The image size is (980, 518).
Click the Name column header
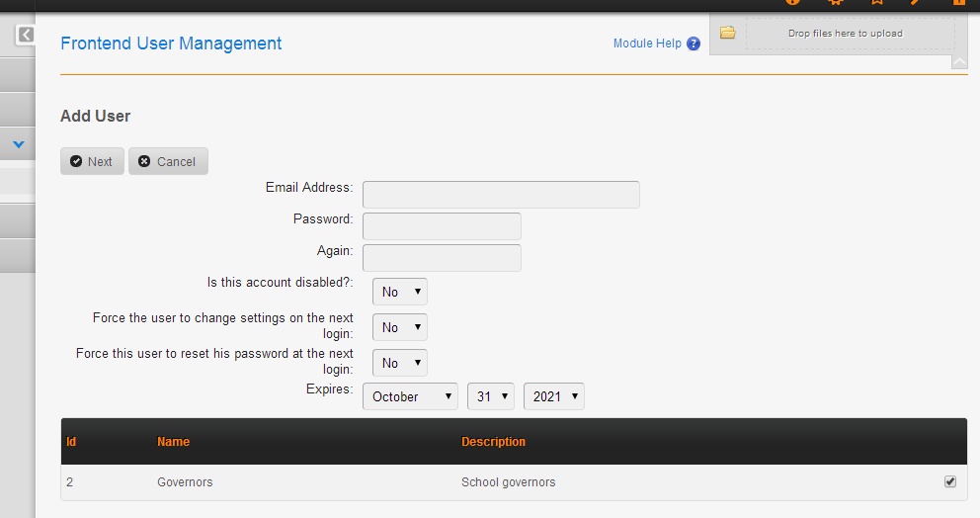pyautogui.click(x=174, y=442)
